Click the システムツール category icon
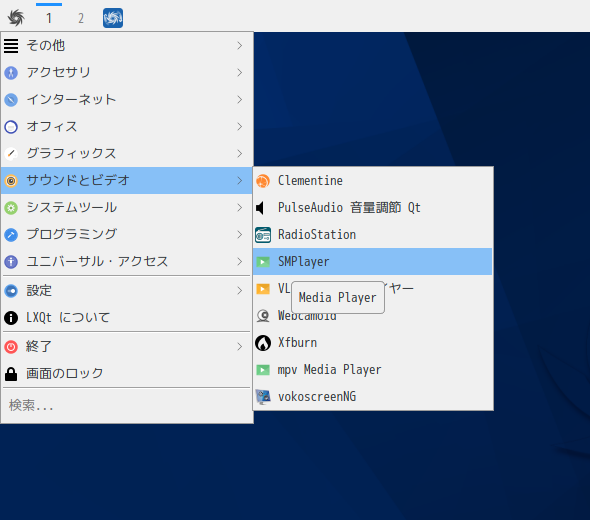590x520 pixels. (11, 208)
